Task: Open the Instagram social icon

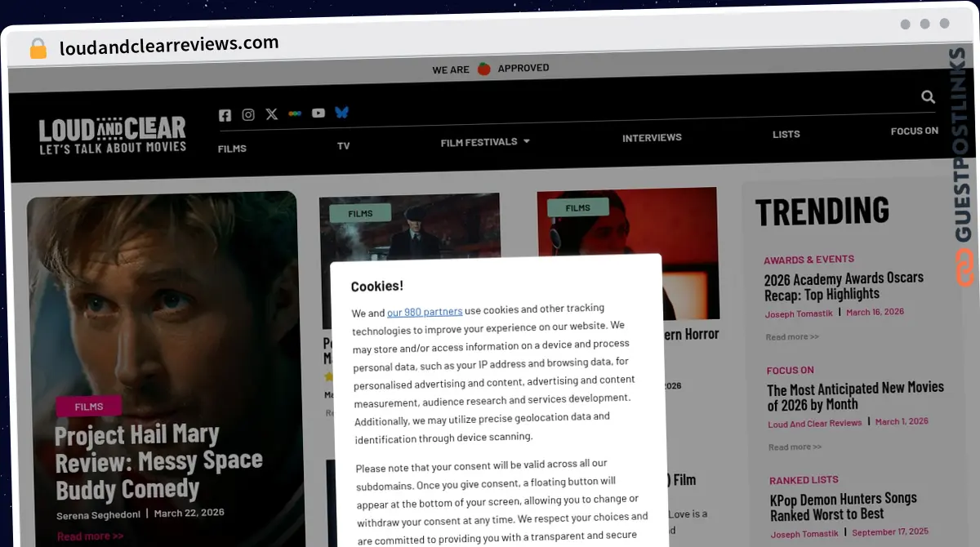Action: coord(248,115)
